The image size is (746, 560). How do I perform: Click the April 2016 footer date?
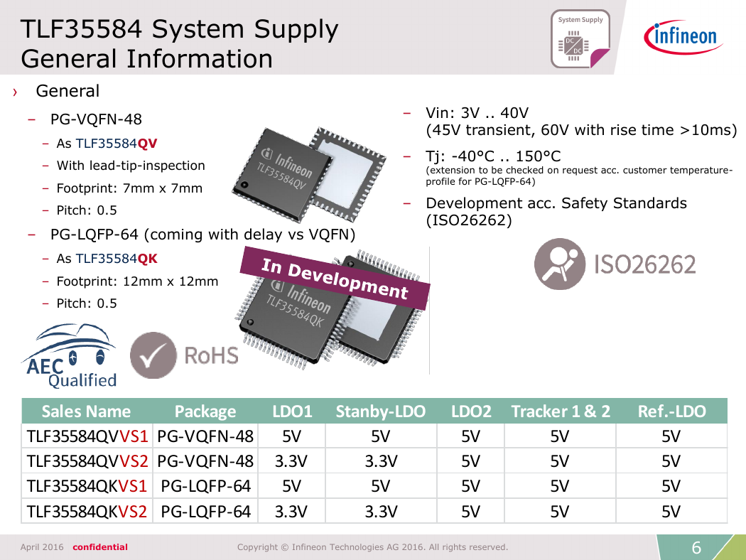(x=42, y=547)
